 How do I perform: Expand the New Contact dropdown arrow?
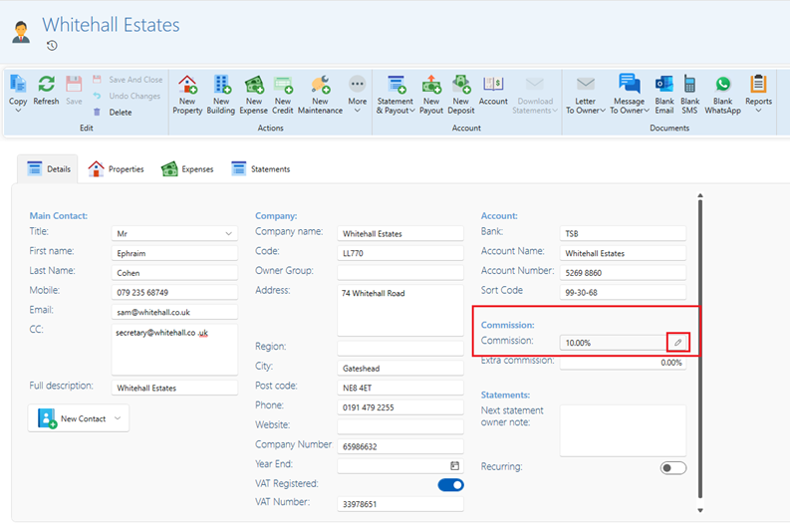pos(117,418)
